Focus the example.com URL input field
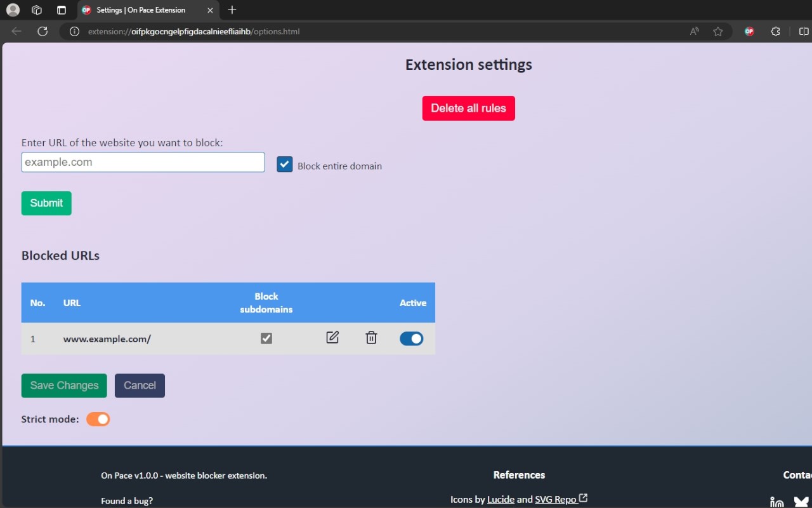This screenshot has width=812, height=508. click(x=143, y=162)
